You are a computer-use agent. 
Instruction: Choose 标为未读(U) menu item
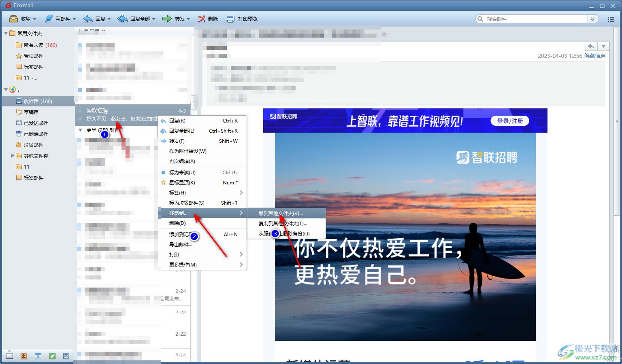(x=202, y=172)
